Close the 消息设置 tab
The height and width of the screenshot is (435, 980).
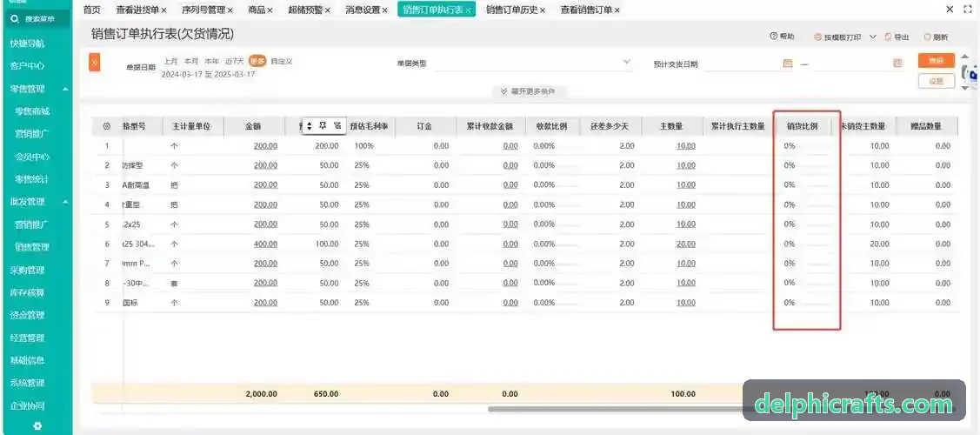click(385, 10)
